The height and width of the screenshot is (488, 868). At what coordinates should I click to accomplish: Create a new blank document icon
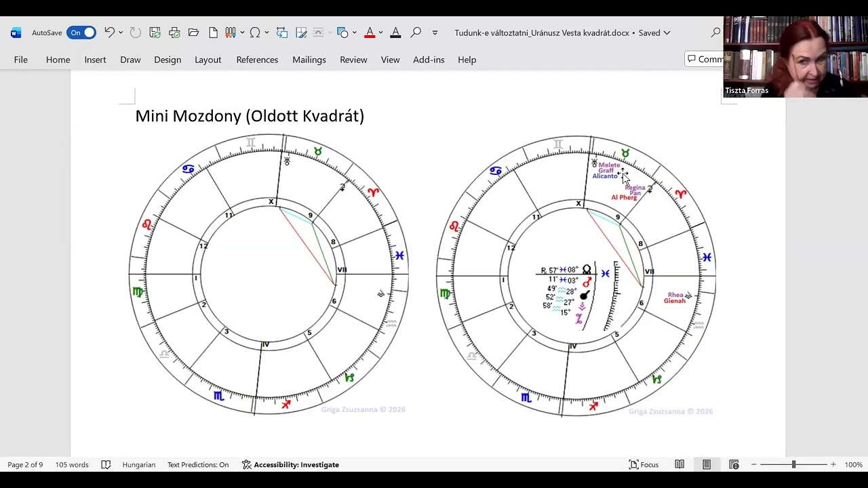point(213,33)
